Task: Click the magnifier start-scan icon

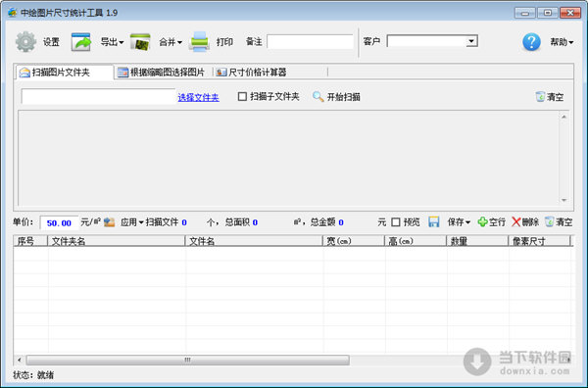Action: [x=318, y=97]
